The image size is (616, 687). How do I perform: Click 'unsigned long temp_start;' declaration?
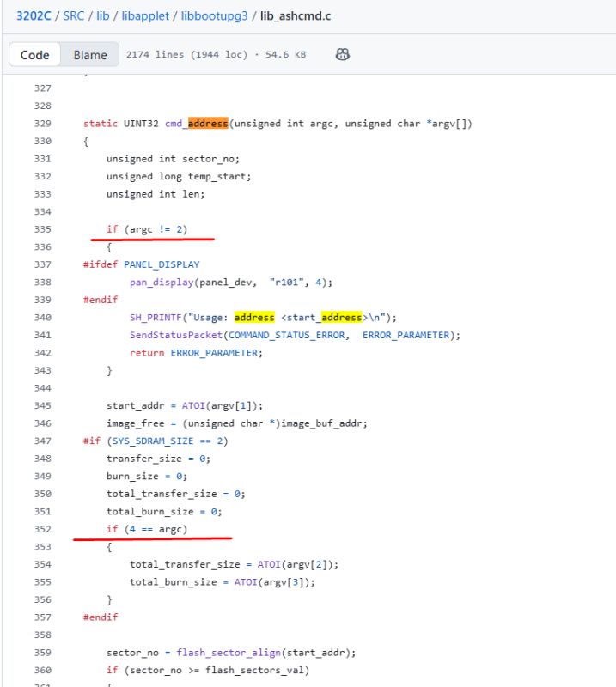179,177
